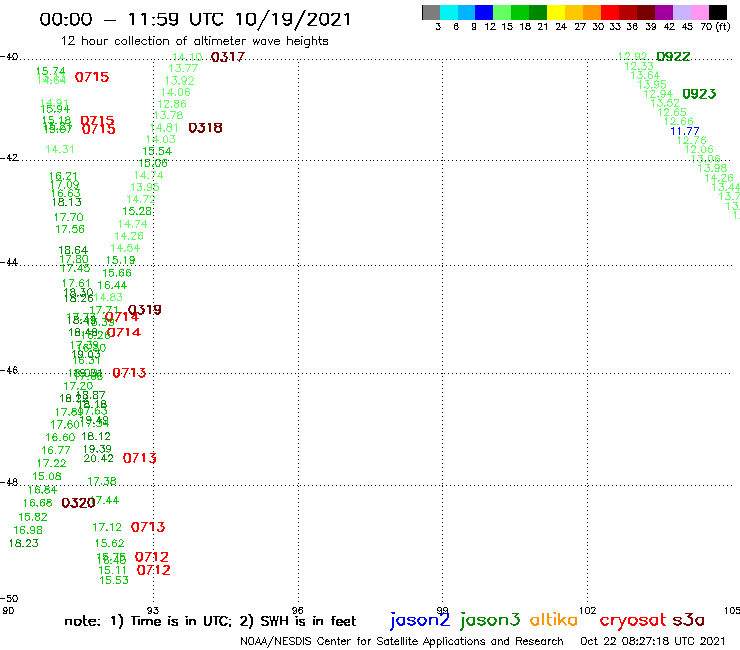Click the latitude axis label '-50'
This screenshot has height=650, width=740.
[x=9, y=599]
